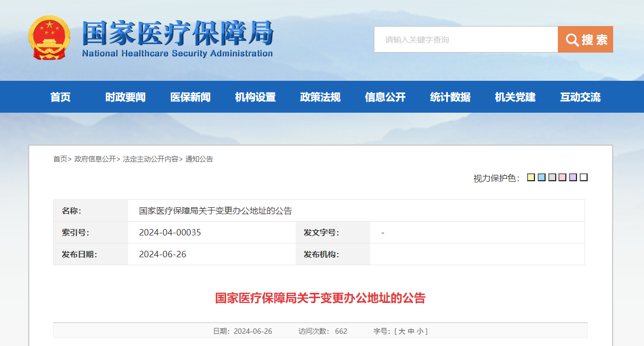Set font size to 大 (large)

tap(402, 331)
